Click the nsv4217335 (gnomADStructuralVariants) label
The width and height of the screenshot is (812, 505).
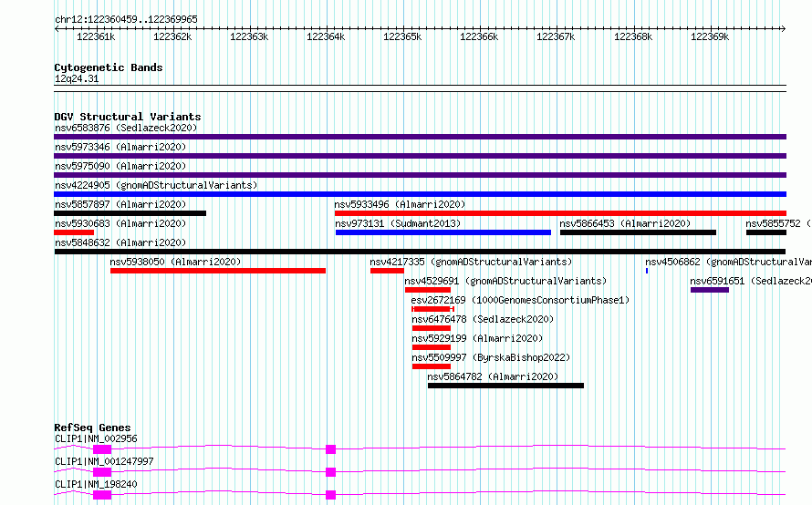(472, 262)
